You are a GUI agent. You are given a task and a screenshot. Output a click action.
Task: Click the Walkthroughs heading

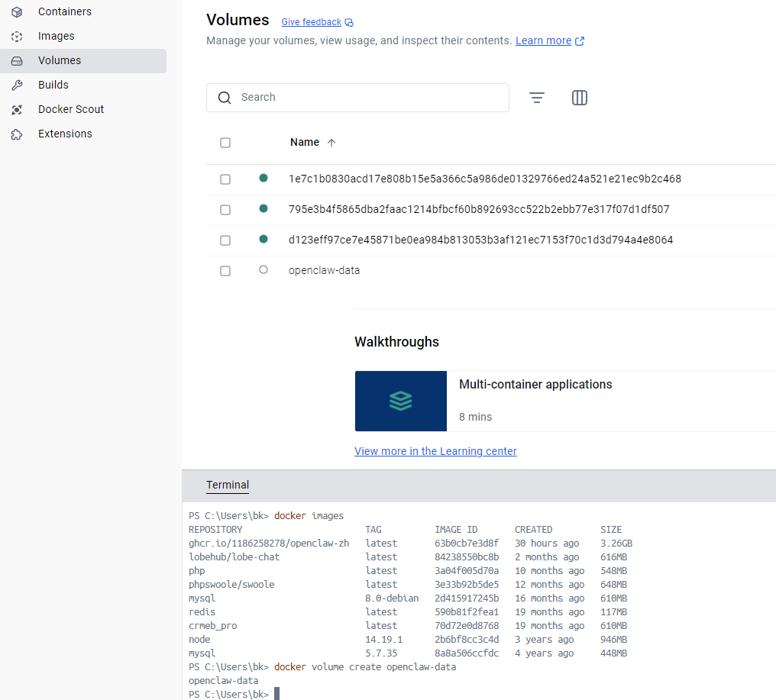pyautogui.click(x=396, y=342)
